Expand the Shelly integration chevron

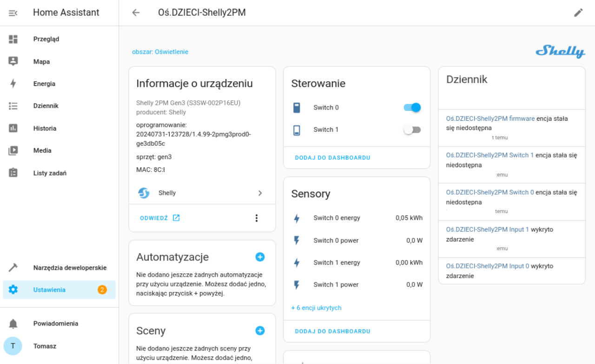pyautogui.click(x=260, y=193)
